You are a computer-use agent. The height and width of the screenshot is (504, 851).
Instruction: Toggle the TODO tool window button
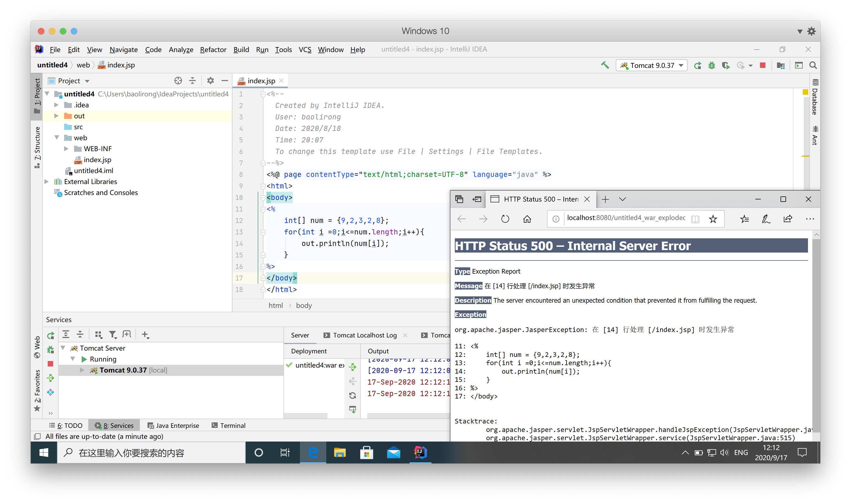coord(66,426)
